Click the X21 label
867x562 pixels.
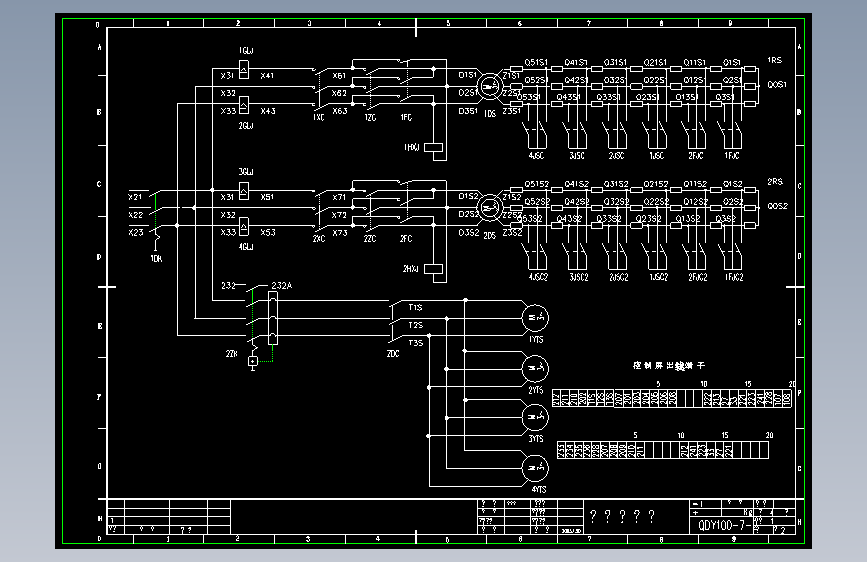click(135, 196)
